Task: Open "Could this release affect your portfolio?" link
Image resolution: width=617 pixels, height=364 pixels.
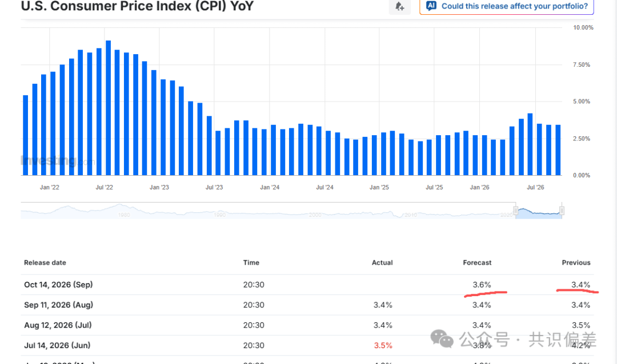Action: coord(514,6)
